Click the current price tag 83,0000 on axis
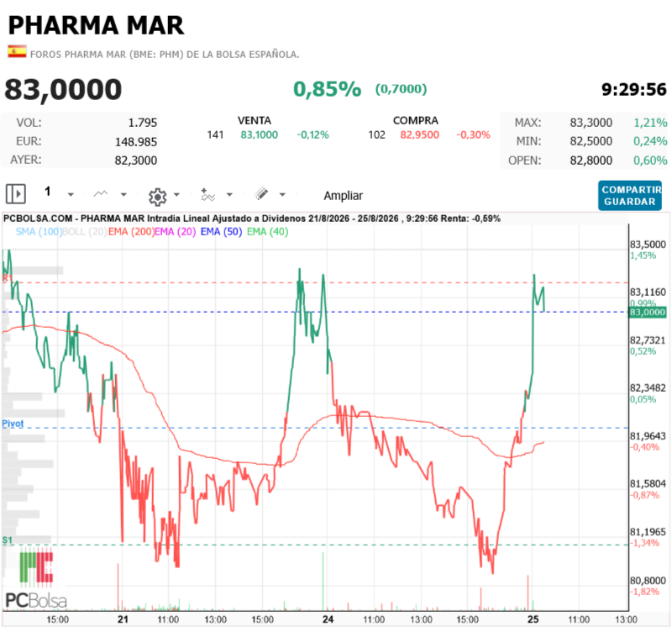 (647, 312)
